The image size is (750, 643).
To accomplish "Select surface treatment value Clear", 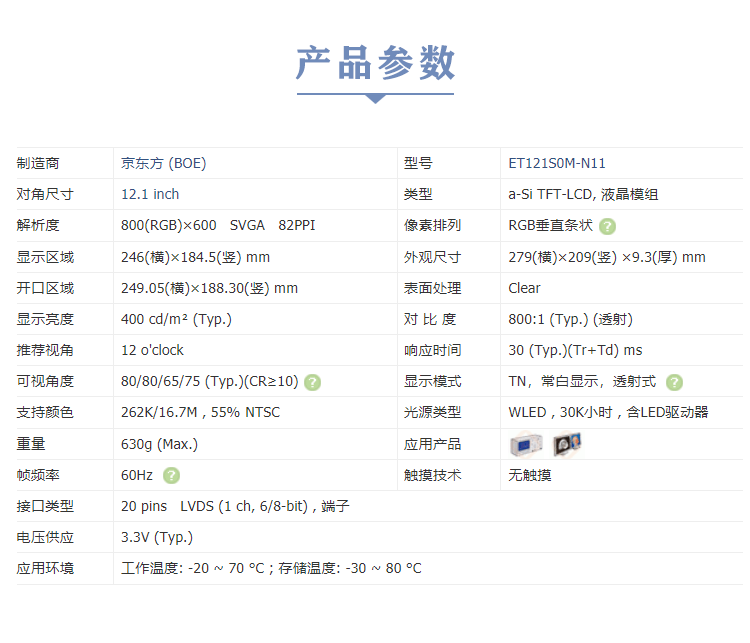I will point(524,288).
